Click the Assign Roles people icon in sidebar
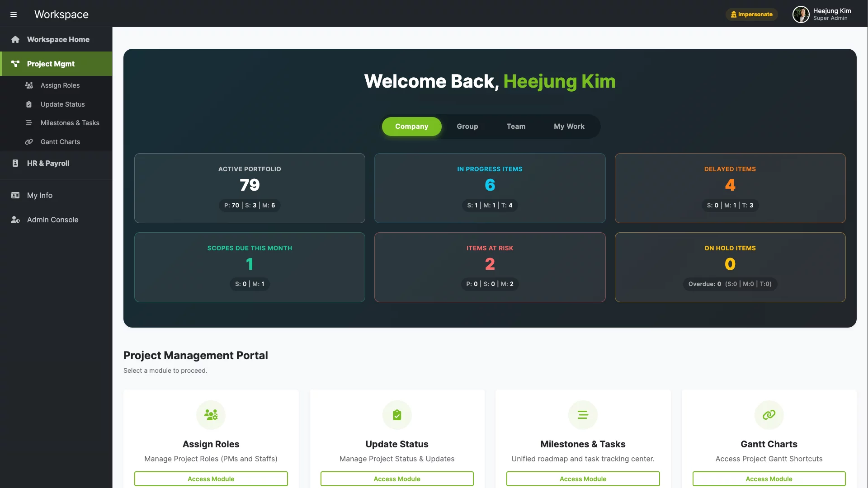Image resolution: width=868 pixels, height=488 pixels. (x=29, y=85)
